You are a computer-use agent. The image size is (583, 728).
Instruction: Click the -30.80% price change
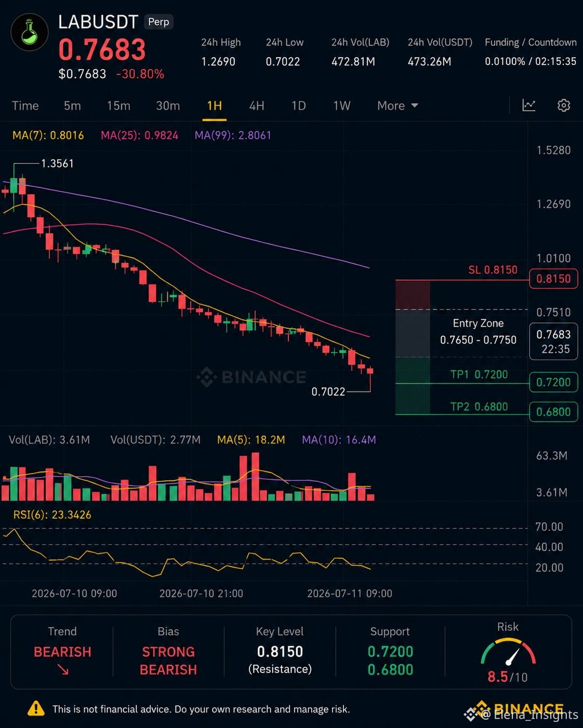pos(140,74)
